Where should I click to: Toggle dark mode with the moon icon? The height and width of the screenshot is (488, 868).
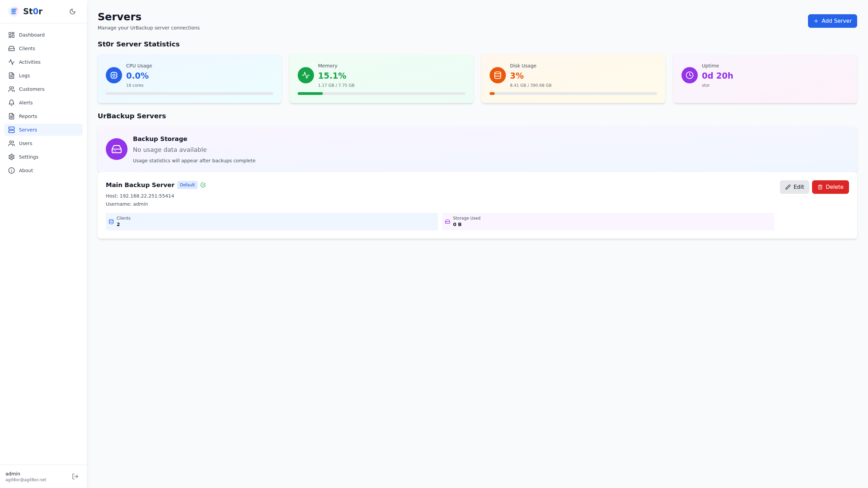click(73, 12)
